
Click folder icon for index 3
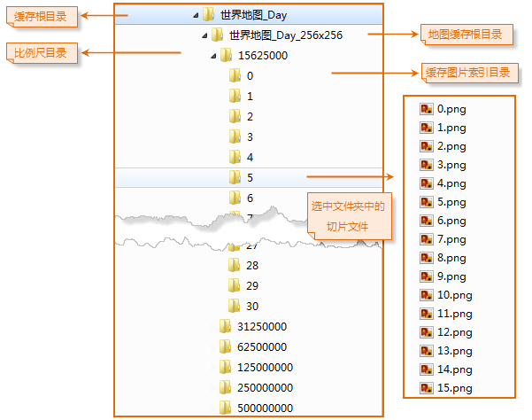[235, 136]
